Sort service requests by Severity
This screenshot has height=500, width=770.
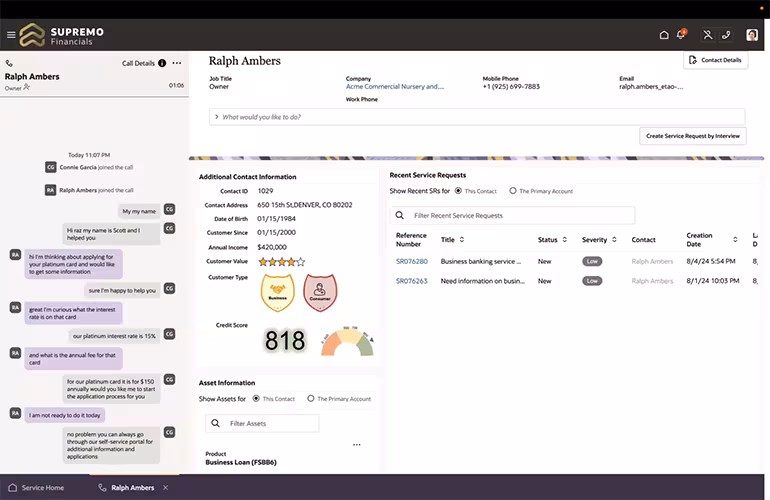(x=614, y=240)
